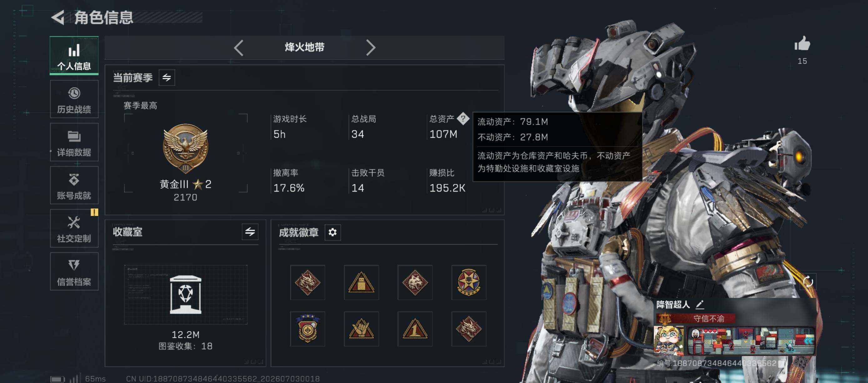
Task: Open the 成就徽章 gear settings
Action: 333,232
